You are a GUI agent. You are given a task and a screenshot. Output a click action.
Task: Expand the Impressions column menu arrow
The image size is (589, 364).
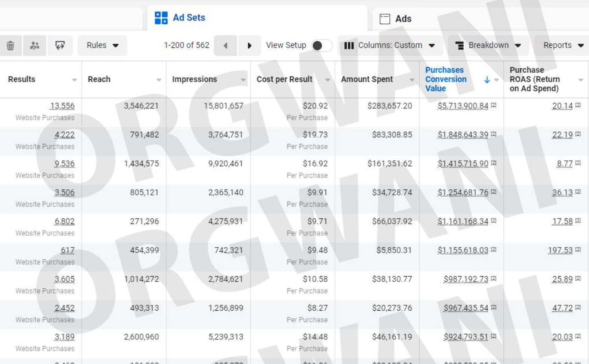click(x=243, y=80)
